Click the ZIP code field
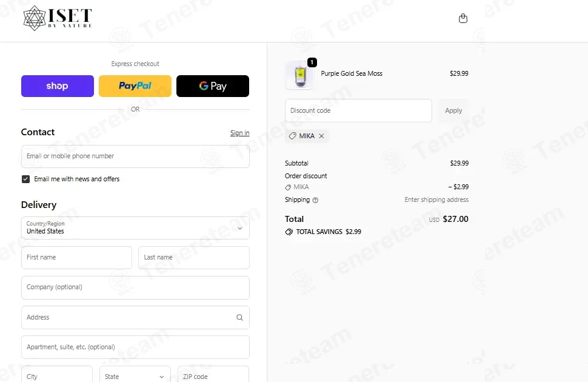 (x=213, y=374)
